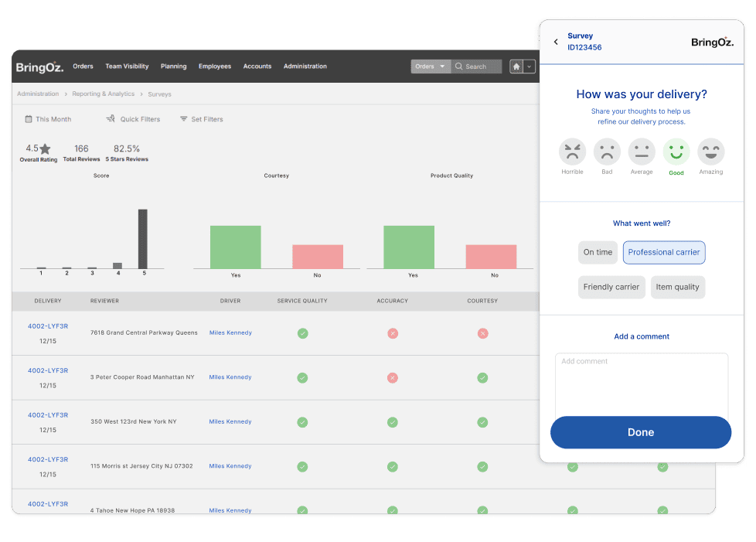Click accuracy checkmark in 115 Morris st row

pyautogui.click(x=393, y=466)
